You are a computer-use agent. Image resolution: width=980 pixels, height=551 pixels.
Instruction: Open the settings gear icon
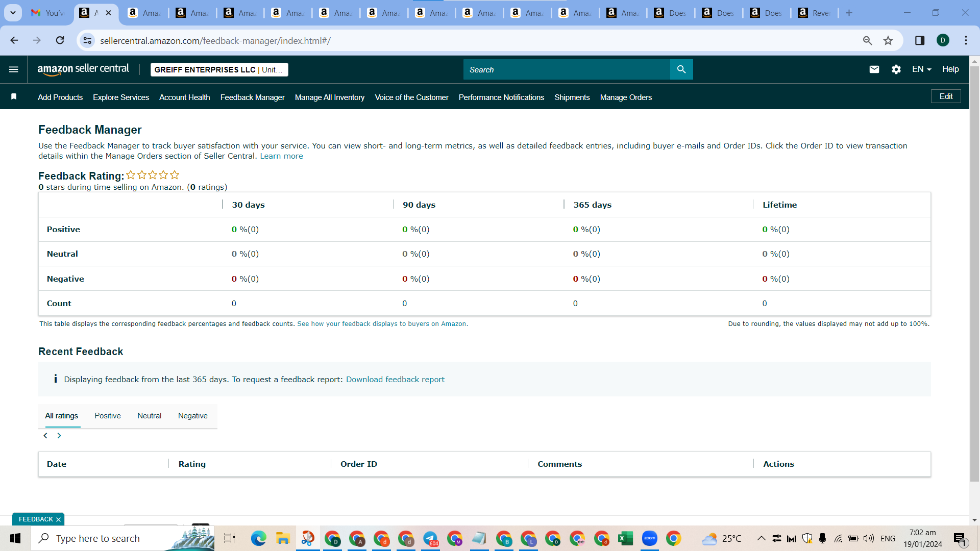click(896, 69)
